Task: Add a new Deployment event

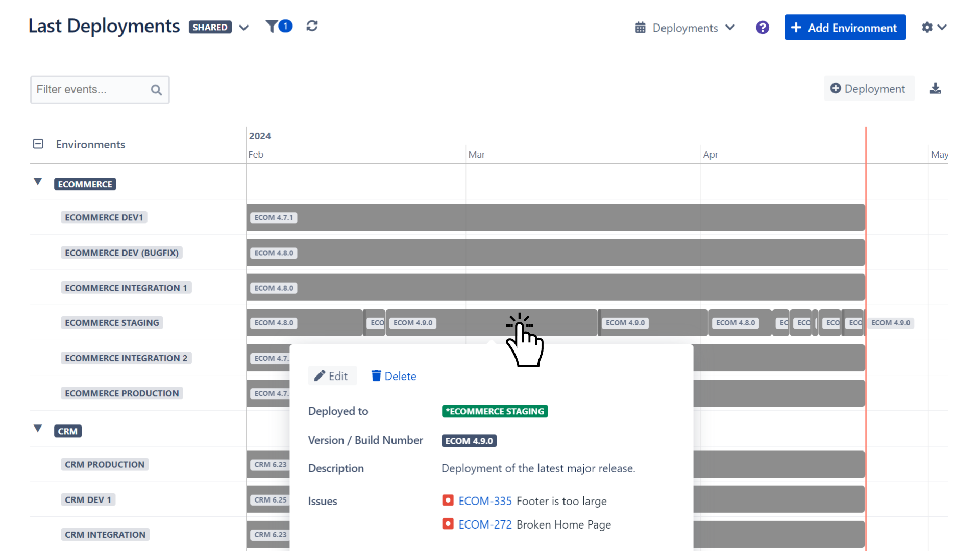Action: (868, 89)
